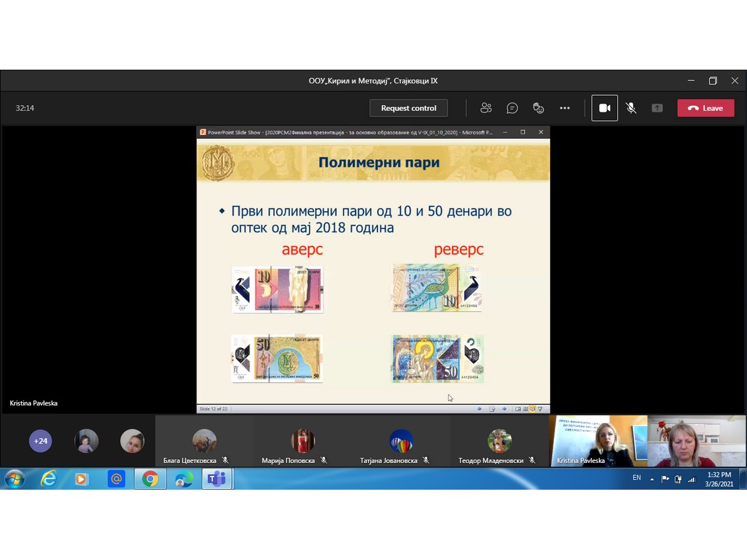Switch to Normal view in PowerPoint status bar
The height and width of the screenshot is (560, 747).
coord(518,409)
